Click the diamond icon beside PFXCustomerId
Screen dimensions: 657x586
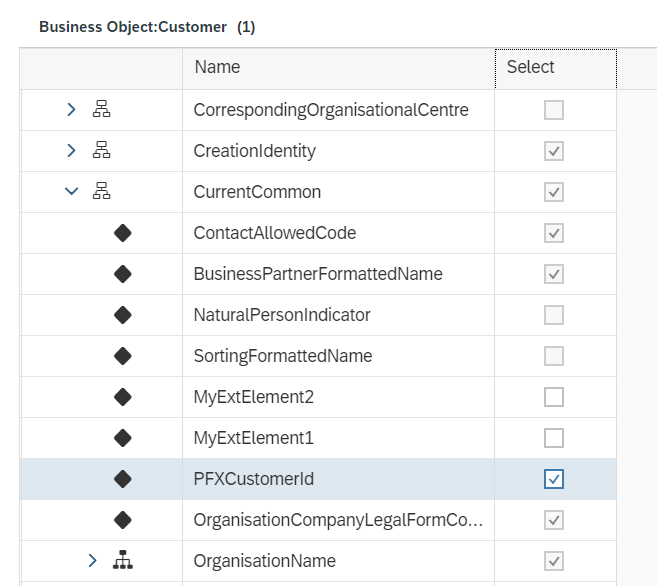click(x=123, y=479)
